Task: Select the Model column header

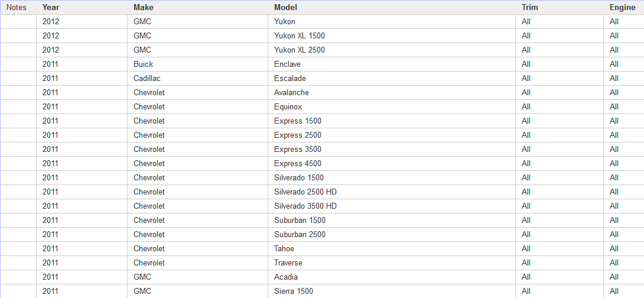Action: [x=285, y=7]
